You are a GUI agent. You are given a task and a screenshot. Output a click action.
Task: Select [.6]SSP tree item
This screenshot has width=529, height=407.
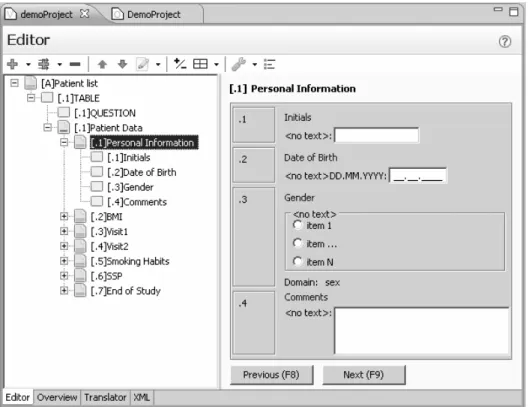click(x=107, y=276)
